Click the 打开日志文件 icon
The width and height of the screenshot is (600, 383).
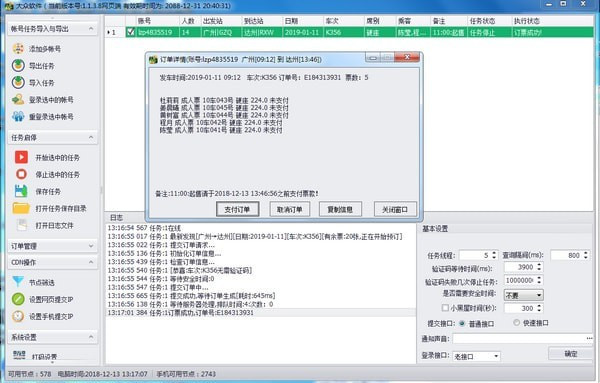tap(22, 225)
